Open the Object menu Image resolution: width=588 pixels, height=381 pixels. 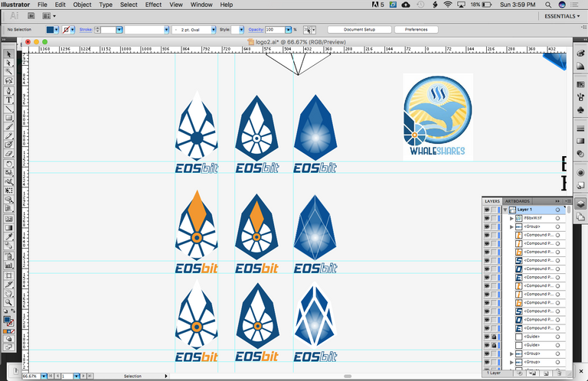coord(82,5)
